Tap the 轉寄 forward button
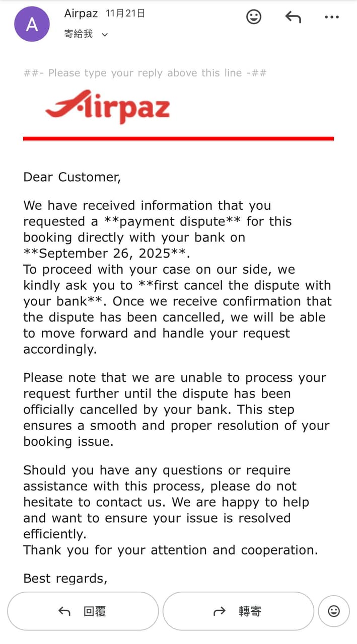The width and height of the screenshot is (357, 644). (x=238, y=611)
